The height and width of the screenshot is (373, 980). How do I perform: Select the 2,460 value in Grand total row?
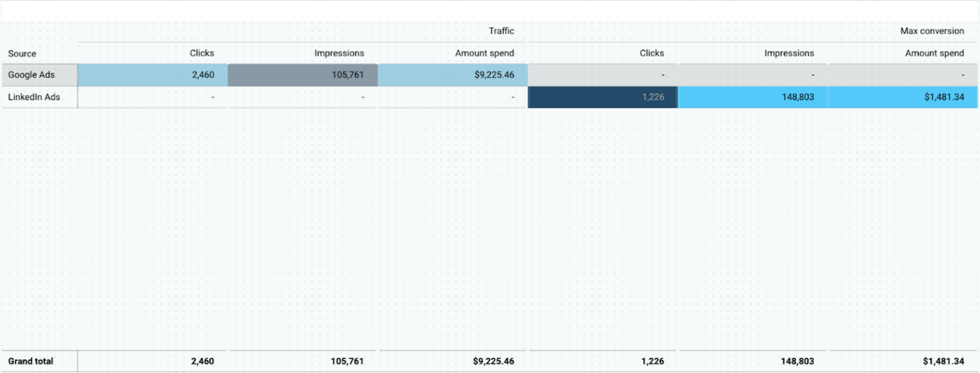202,361
